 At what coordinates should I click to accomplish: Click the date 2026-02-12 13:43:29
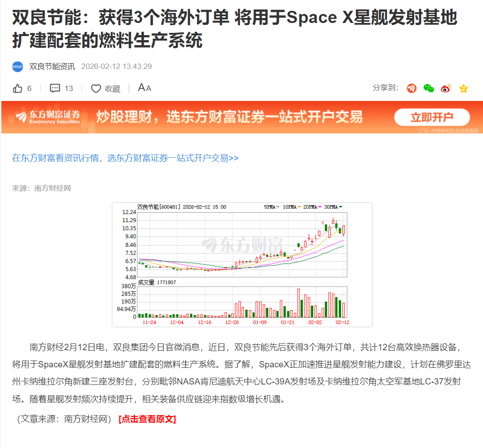click(x=116, y=67)
